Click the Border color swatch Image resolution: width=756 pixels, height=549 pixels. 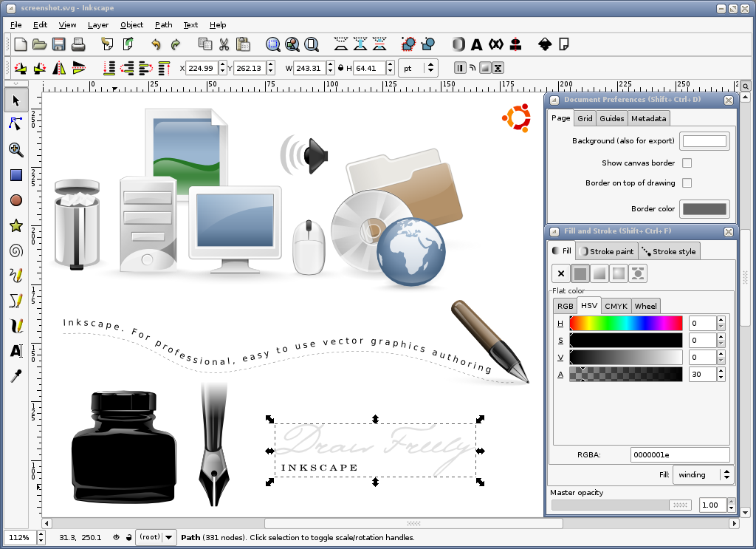pyautogui.click(x=704, y=209)
